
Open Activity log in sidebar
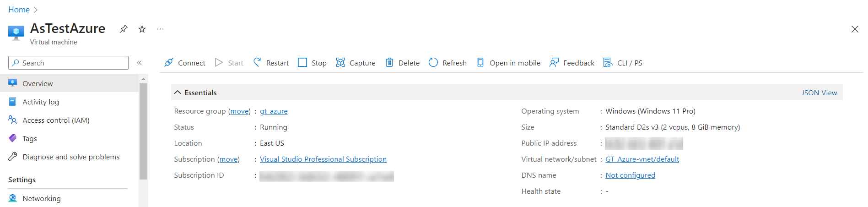pyautogui.click(x=41, y=102)
